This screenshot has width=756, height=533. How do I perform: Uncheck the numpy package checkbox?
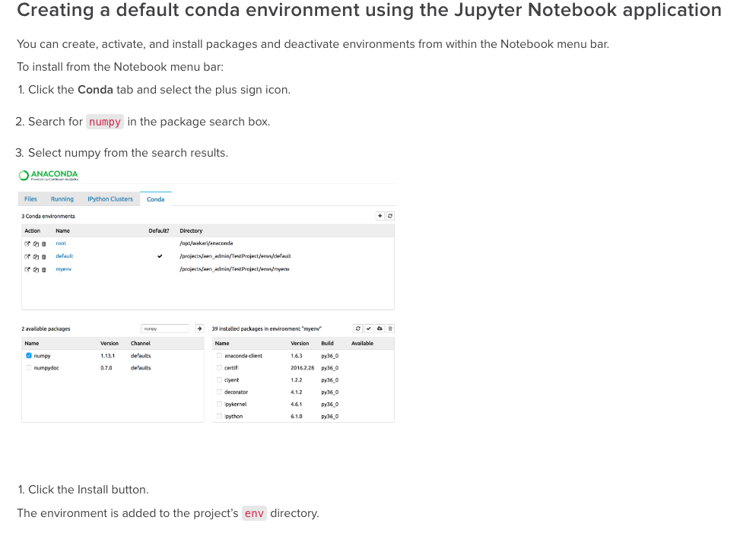[x=28, y=356]
